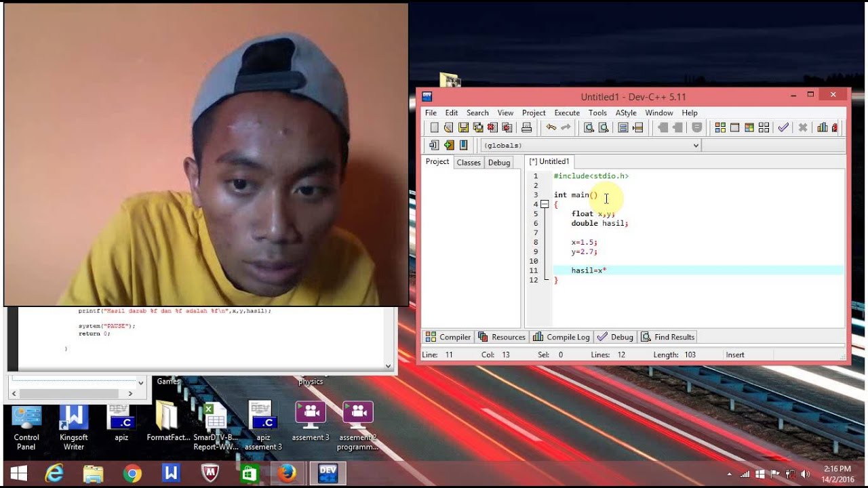Click the Windows Start button

pos(19,474)
